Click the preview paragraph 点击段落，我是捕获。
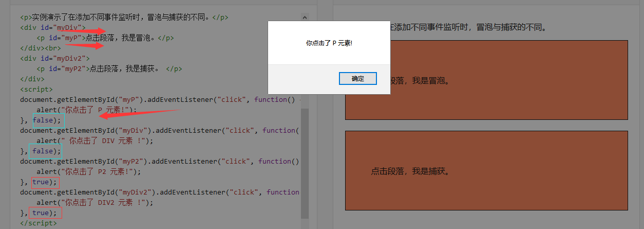644x229 pixels. point(411,171)
